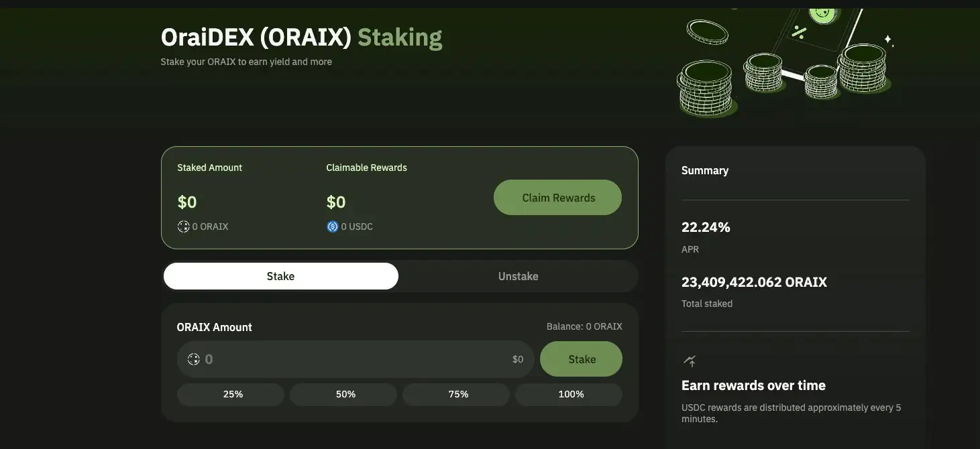Click the sparkle star icon near the coins
The image size is (980, 449).
click(x=888, y=40)
